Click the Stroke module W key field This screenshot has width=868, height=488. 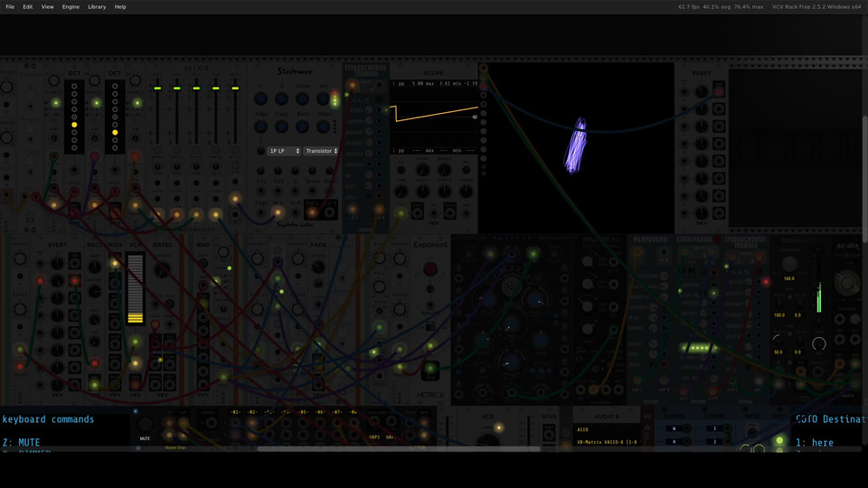click(x=674, y=428)
